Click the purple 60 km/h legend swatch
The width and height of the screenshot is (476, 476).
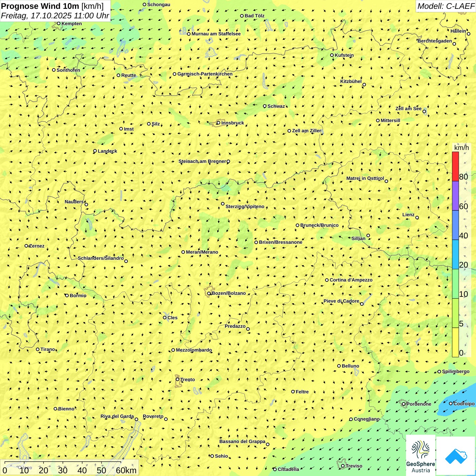point(455,196)
